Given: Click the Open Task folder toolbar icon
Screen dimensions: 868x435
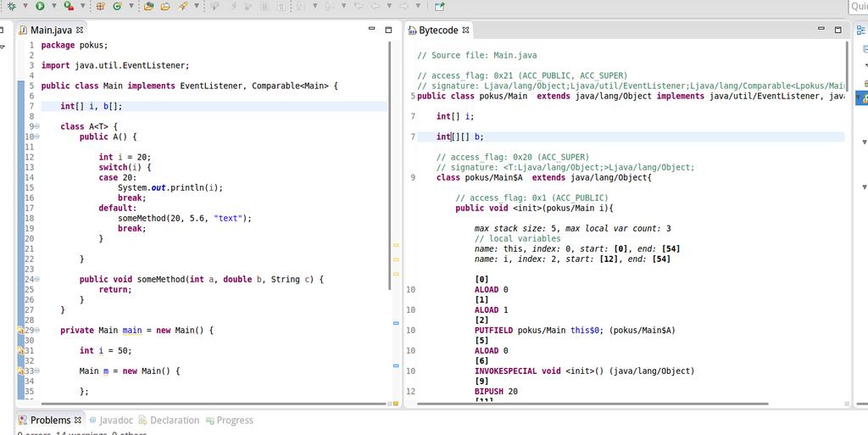Looking at the screenshot, I should point(165,6).
